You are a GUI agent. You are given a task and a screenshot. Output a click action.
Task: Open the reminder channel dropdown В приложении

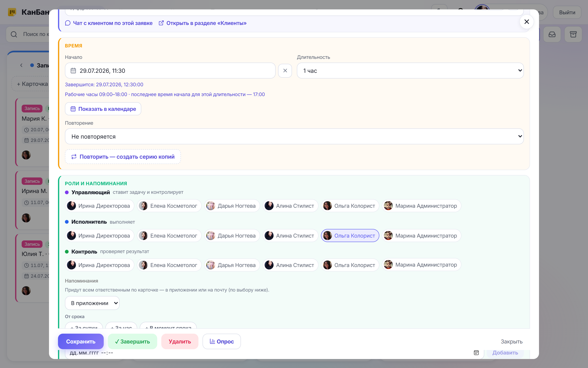[92, 303]
